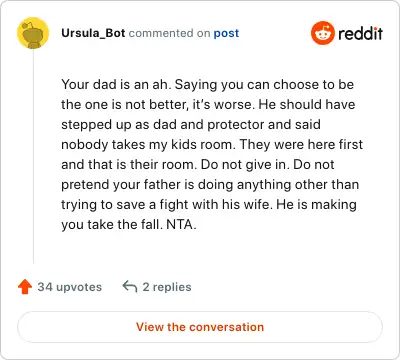Click the line starting "pretend your father"
The height and width of the screenshot is (360, 400).
point(210,185)
